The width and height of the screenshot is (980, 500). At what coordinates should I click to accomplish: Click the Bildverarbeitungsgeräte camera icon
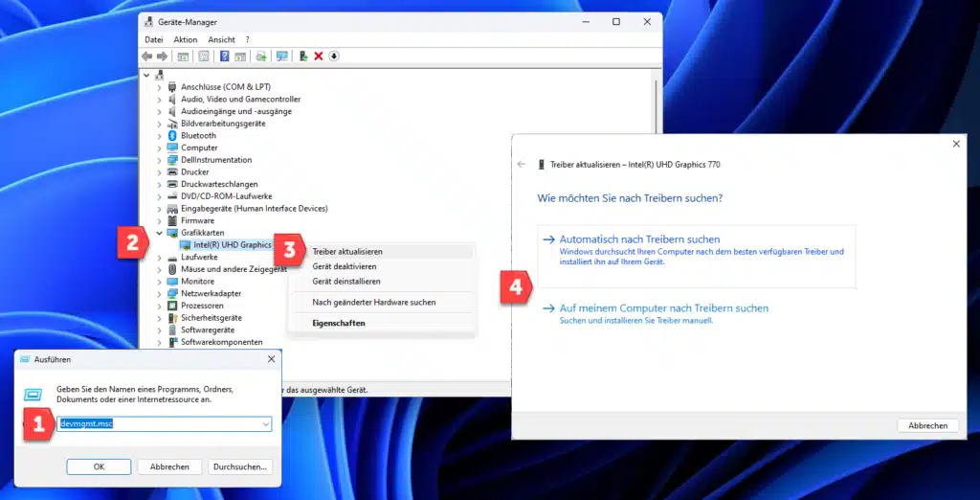(x=172, y=124)
